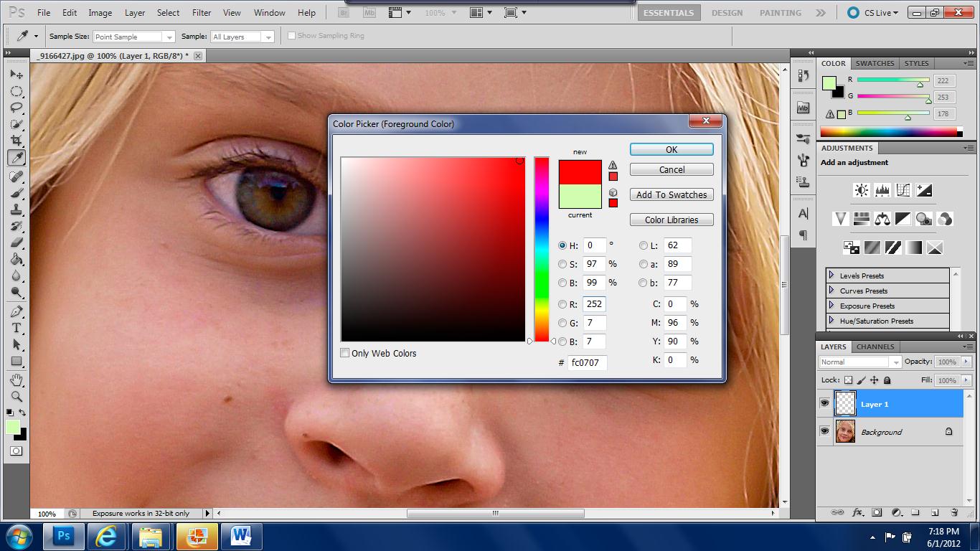Add a Brightness/Contrast adjustment
Viewport: 980px width, 551px height.
point(861,190)
